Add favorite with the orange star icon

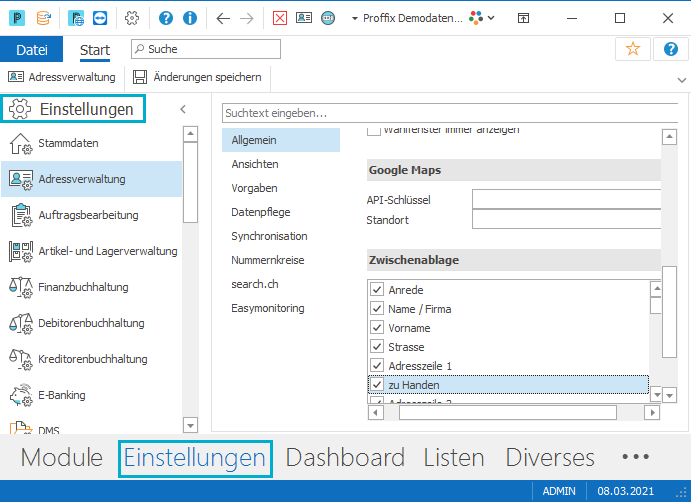[x=633, y=48]
